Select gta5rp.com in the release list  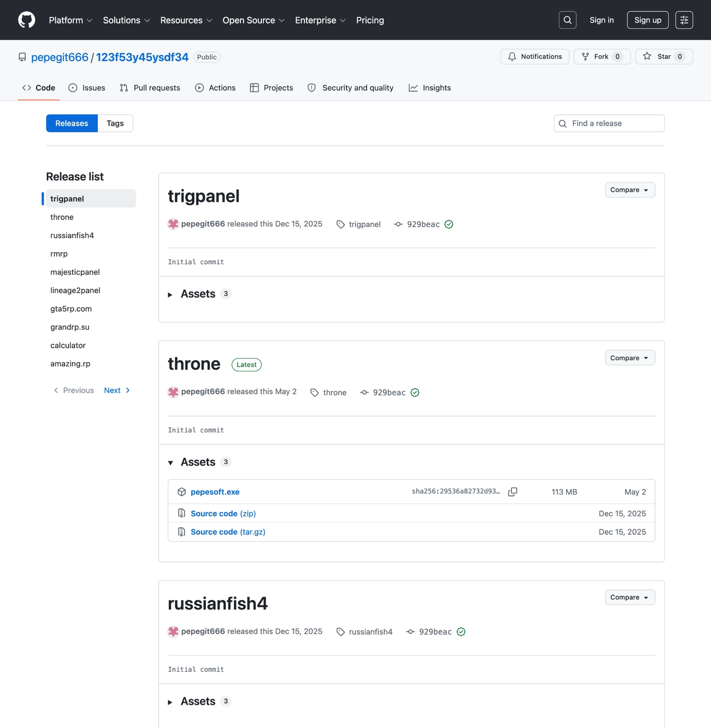(x=91, y=309)
